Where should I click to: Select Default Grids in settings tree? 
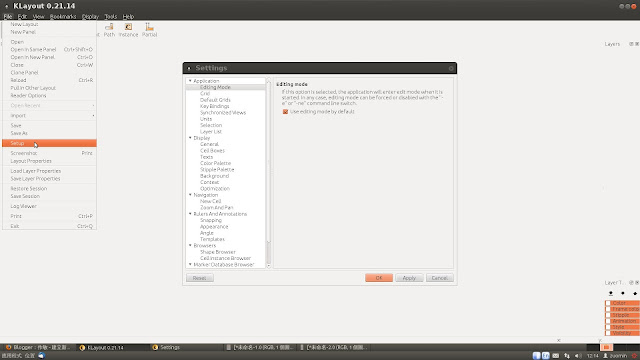click(215, 100)
